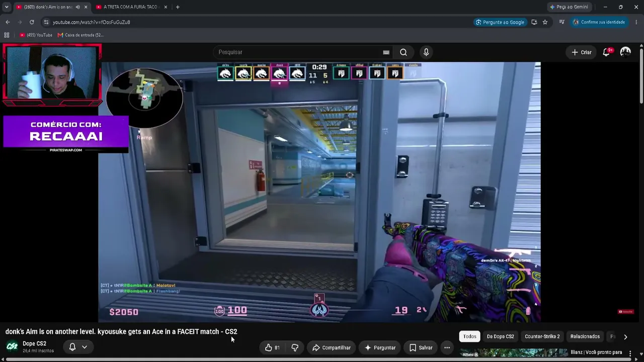The width and height of the screenshot is (644, 362).
Task: Open the media controls icon
Action: (561, 22)
